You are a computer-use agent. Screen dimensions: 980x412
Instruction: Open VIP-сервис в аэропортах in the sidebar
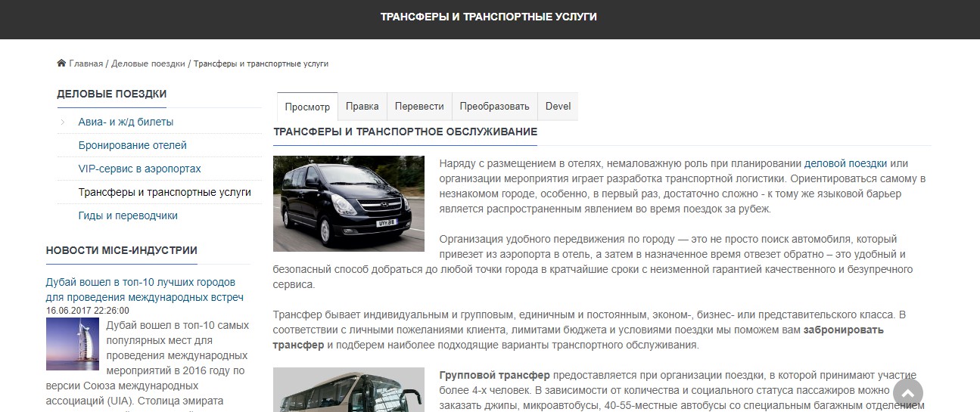pos(140,169)
